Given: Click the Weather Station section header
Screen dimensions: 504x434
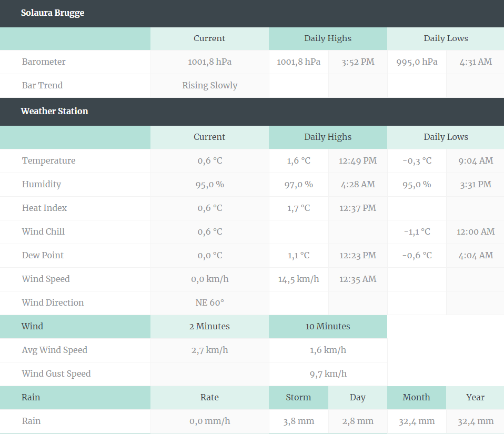Looking at the screenshot, I should tap(252, 112).
